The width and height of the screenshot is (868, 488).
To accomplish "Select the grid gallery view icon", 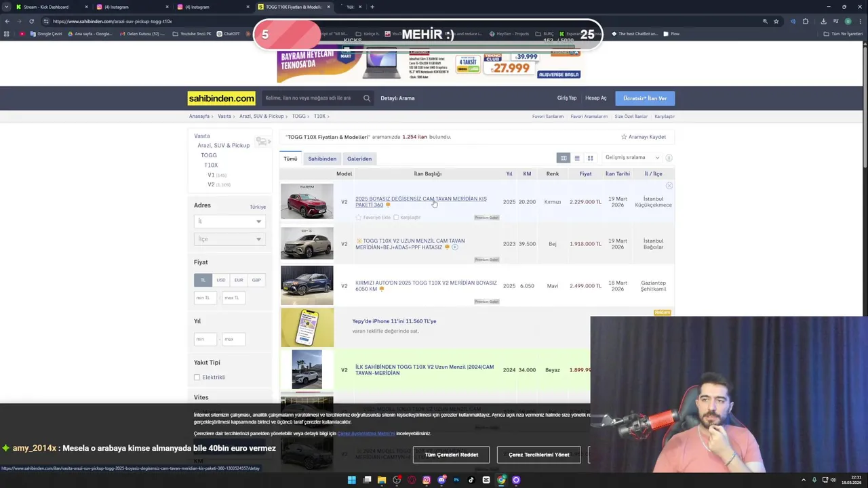I will coord(590,158).
